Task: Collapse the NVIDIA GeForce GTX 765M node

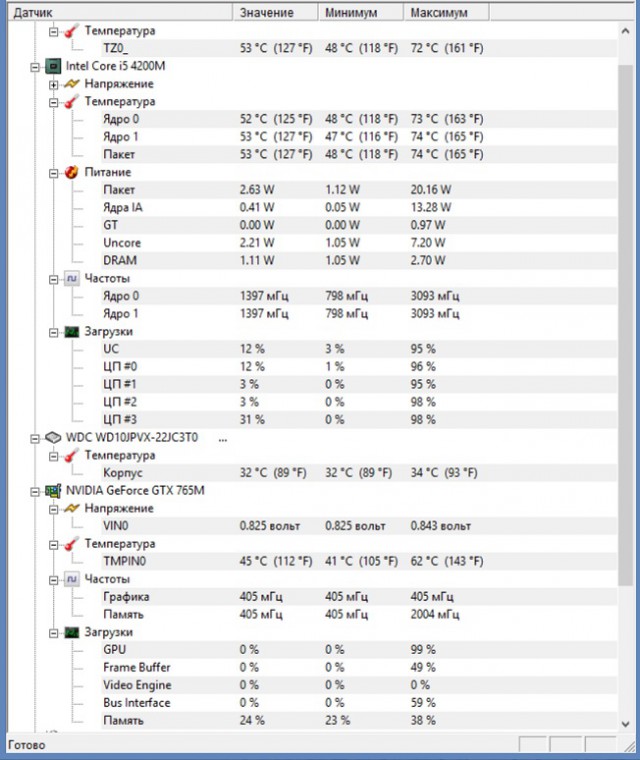Action: click(x=34, y=491)
